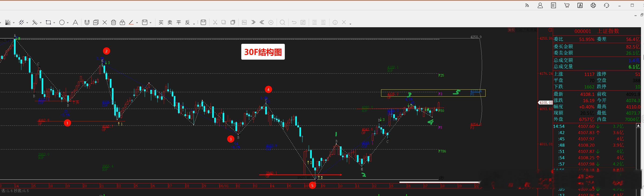Select the rectangle drawing tool

[x=48, y=23]
